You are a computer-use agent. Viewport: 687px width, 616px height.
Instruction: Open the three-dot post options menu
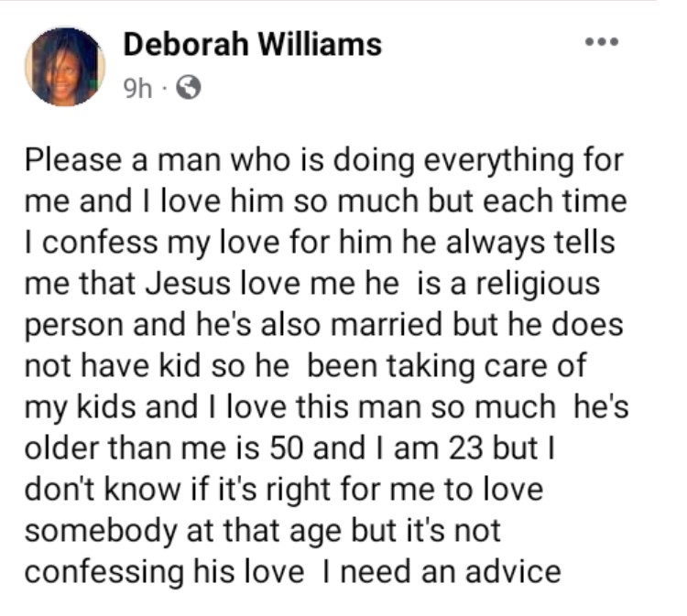click(603, 42)
